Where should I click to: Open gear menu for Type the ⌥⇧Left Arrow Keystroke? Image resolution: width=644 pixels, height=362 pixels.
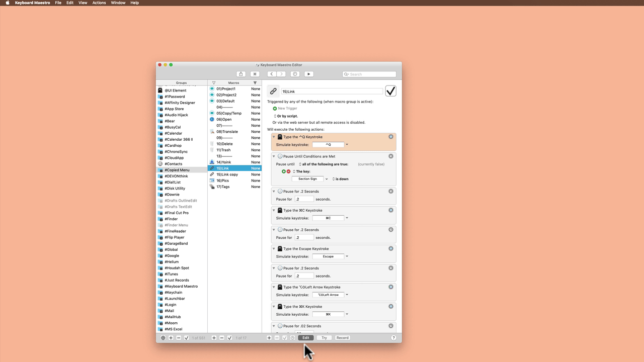(391, 287)
